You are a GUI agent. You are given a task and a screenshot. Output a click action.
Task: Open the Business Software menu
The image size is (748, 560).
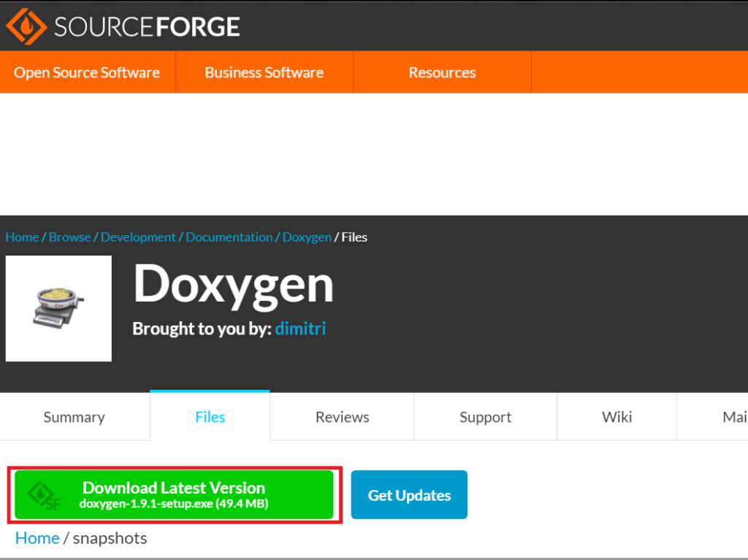(264, 72)
